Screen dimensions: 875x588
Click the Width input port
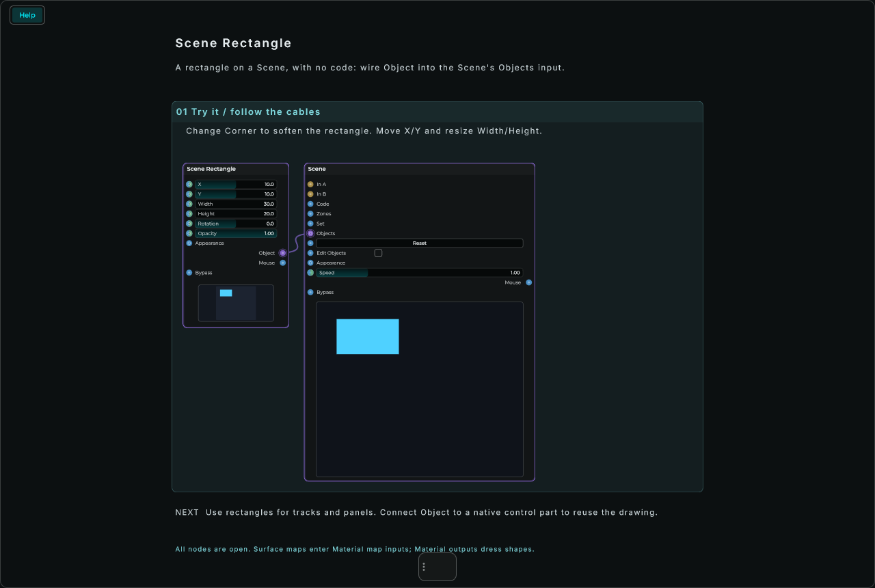coord(189,204)
